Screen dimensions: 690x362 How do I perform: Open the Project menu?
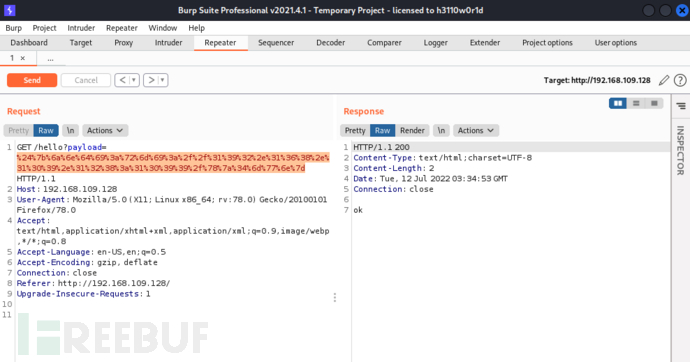[x=44, y=28]
